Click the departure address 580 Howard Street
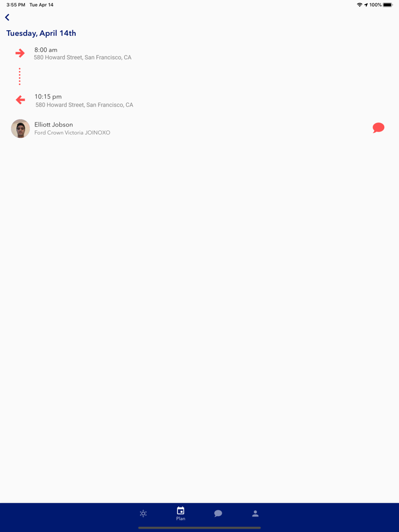This screenshot has height=532, width=399. (83, 58)
